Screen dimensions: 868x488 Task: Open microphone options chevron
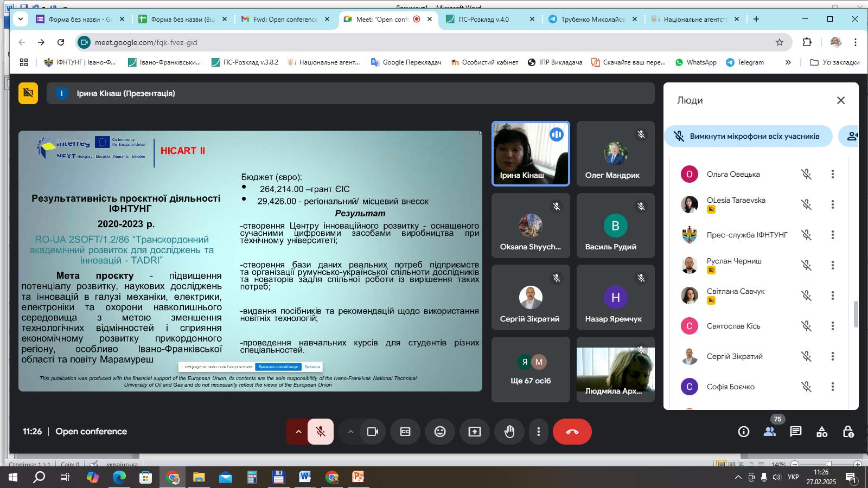pyautogui.click(x=298, y=432)
